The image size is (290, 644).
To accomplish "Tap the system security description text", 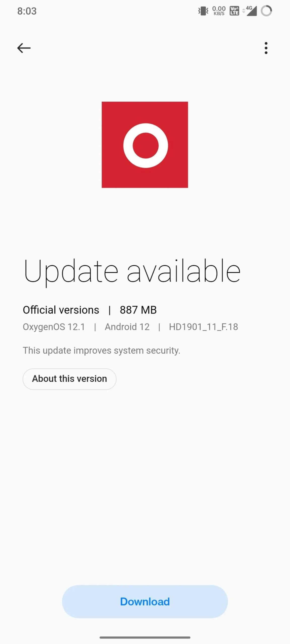I will click(101, 350).
